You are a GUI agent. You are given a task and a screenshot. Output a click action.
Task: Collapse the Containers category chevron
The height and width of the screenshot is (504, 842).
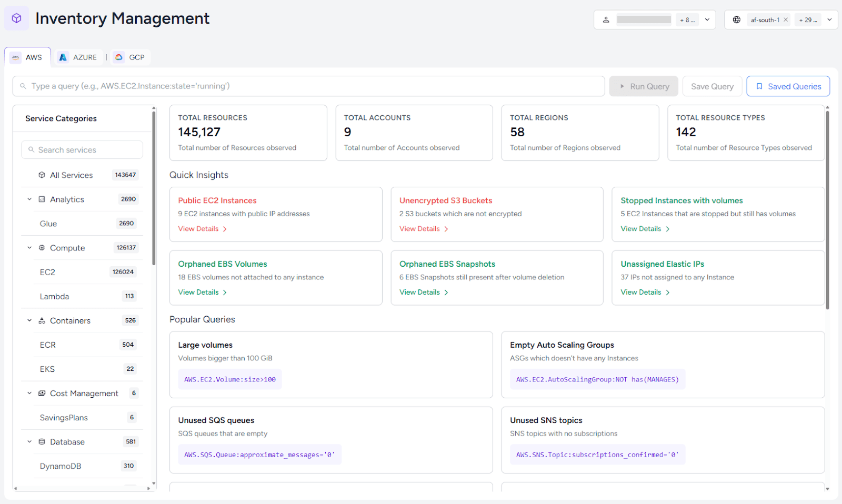click(29, 320)
